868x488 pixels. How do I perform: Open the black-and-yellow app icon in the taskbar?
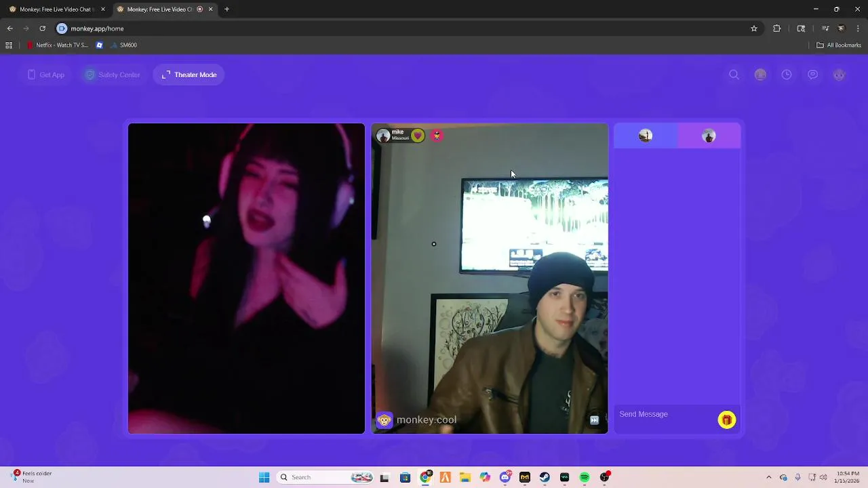coord(525,477)
